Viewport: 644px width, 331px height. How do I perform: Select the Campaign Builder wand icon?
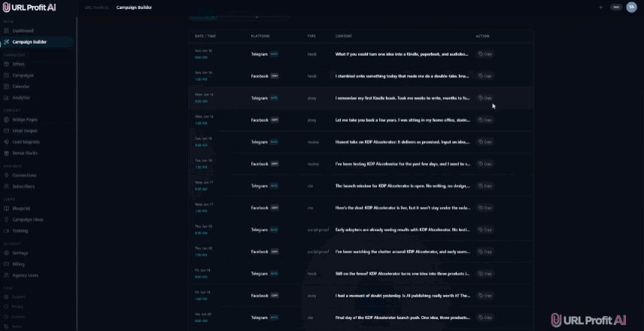[6, 42]
